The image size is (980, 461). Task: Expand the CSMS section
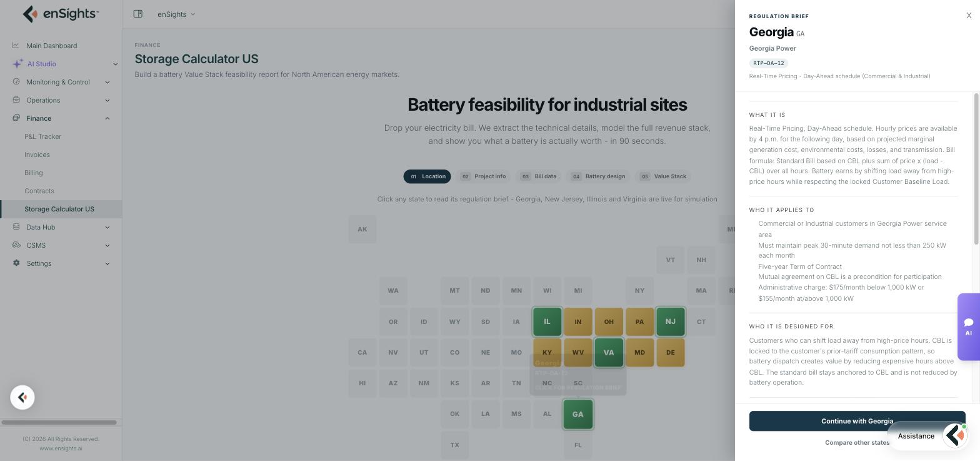pyautogui.click(x=107, y=245)
